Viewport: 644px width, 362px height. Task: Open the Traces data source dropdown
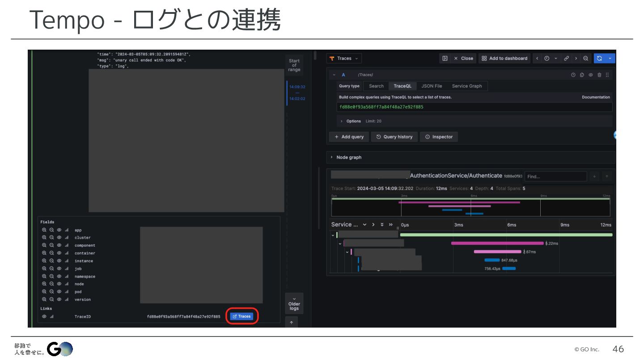coord(344,59)
